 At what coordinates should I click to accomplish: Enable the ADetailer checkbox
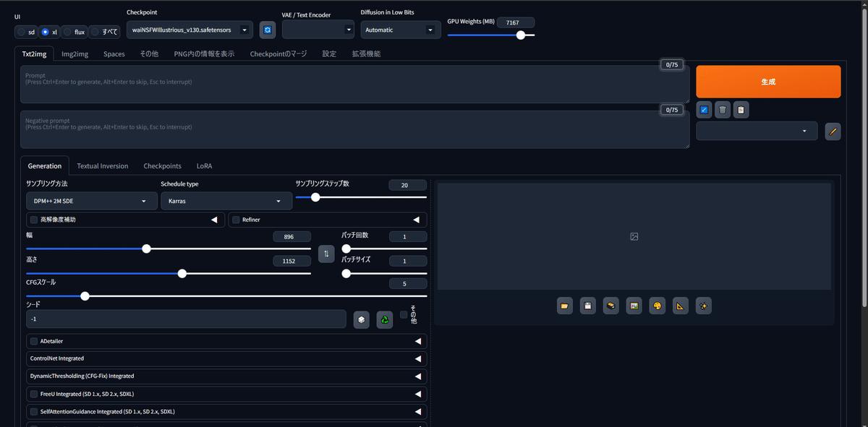click(33, 341)
